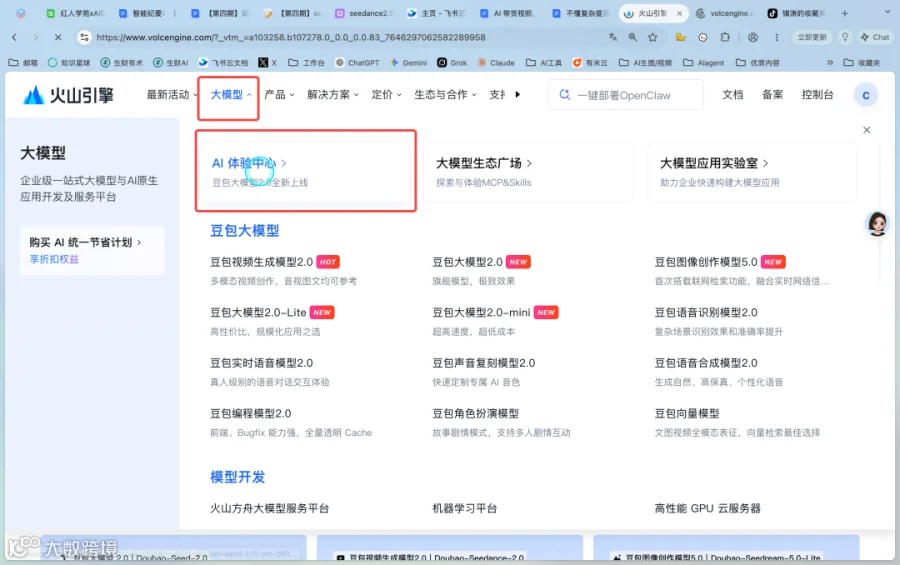Bookmark this page with star icon
The width and height of the screenshot is (900, 565).
tap(653, 37)
